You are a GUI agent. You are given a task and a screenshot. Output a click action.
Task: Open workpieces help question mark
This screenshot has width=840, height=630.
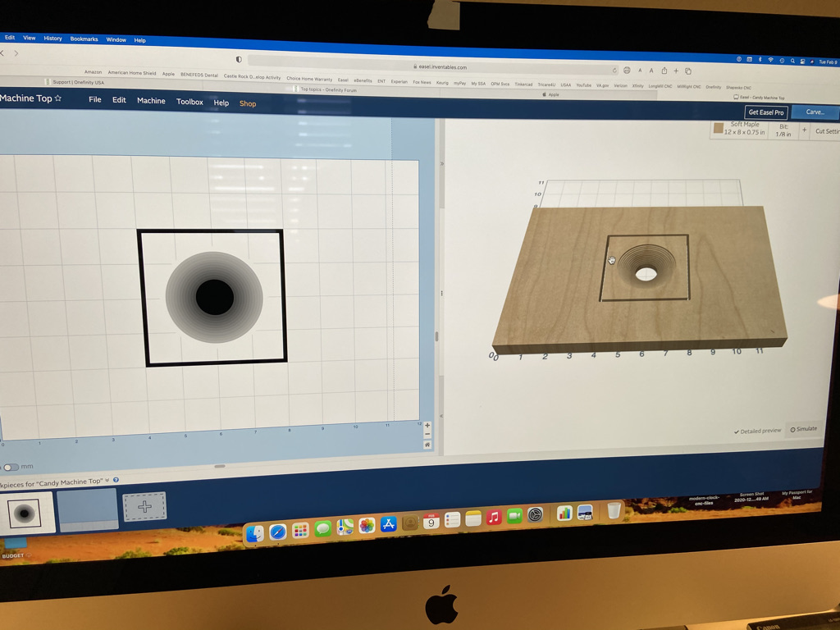click(116, 480)
